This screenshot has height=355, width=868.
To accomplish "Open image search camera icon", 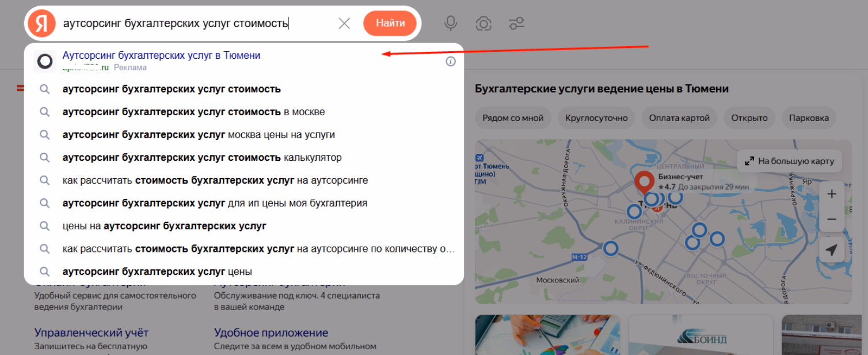I will [x=484, y=24].
